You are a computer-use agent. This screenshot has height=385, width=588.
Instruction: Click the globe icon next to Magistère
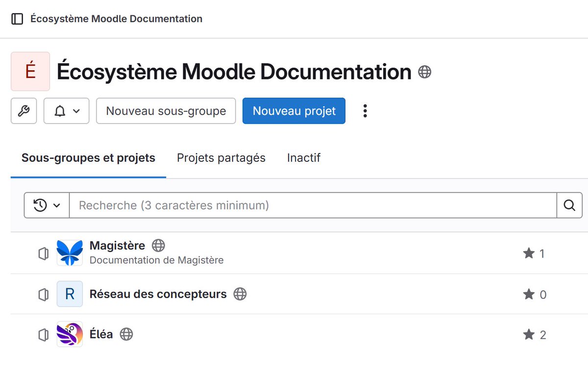[x=158, y=245]
